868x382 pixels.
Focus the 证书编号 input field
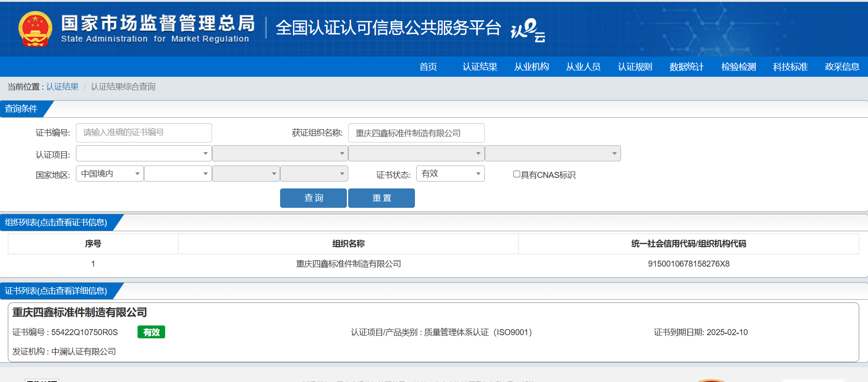coord(144,133)
